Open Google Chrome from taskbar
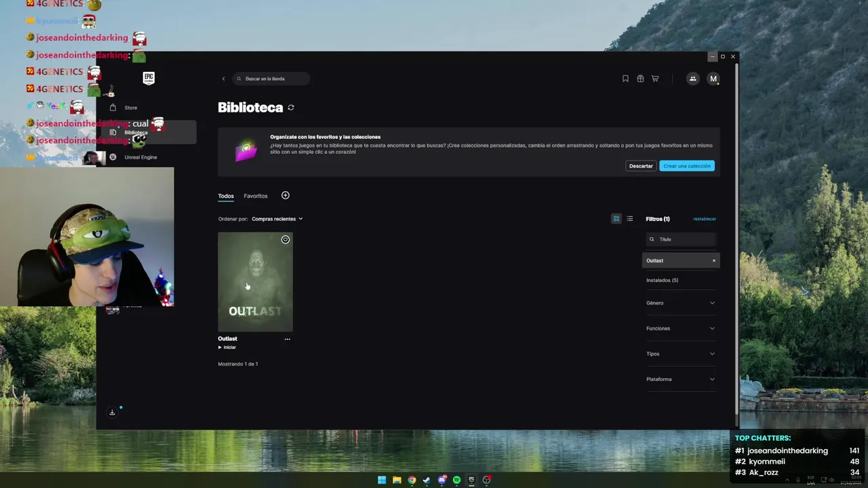This screenshot has height=488, width=868. (412, 480)
